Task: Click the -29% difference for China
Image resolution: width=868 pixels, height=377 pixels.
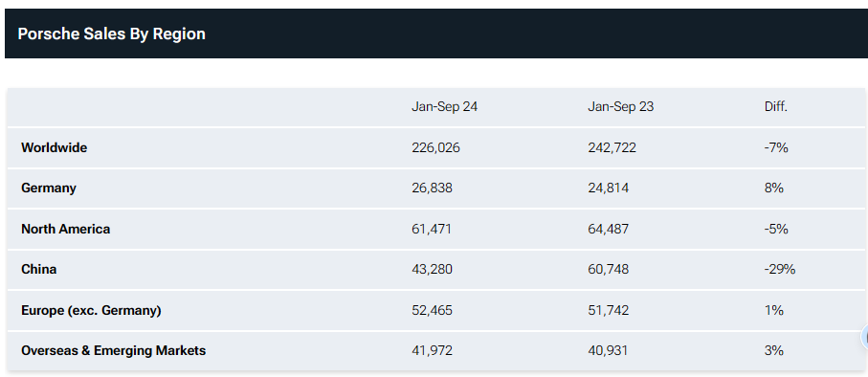Action: (x=780, y=270)
